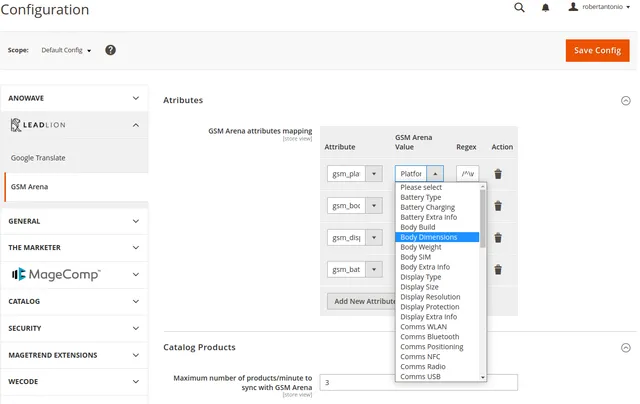640x404 pixels.
Task: Click the dropdown list scroll down arrow
Action: (483, 378)
